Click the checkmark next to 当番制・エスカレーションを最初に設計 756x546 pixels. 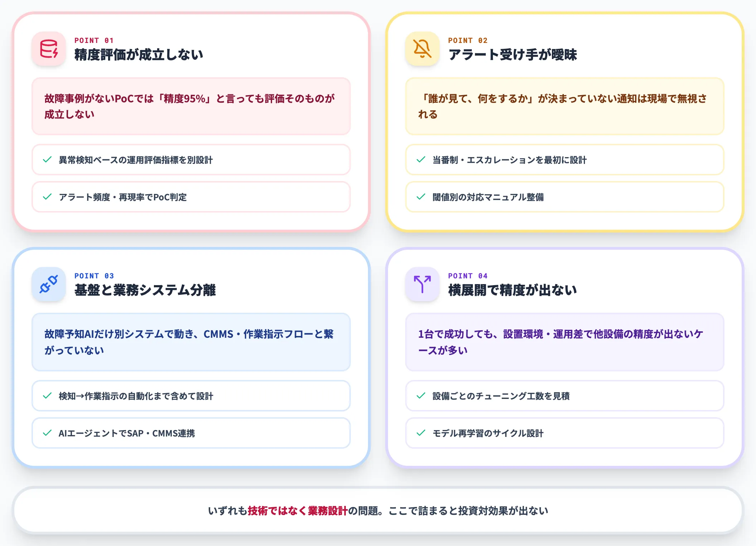tap(421, 160)
